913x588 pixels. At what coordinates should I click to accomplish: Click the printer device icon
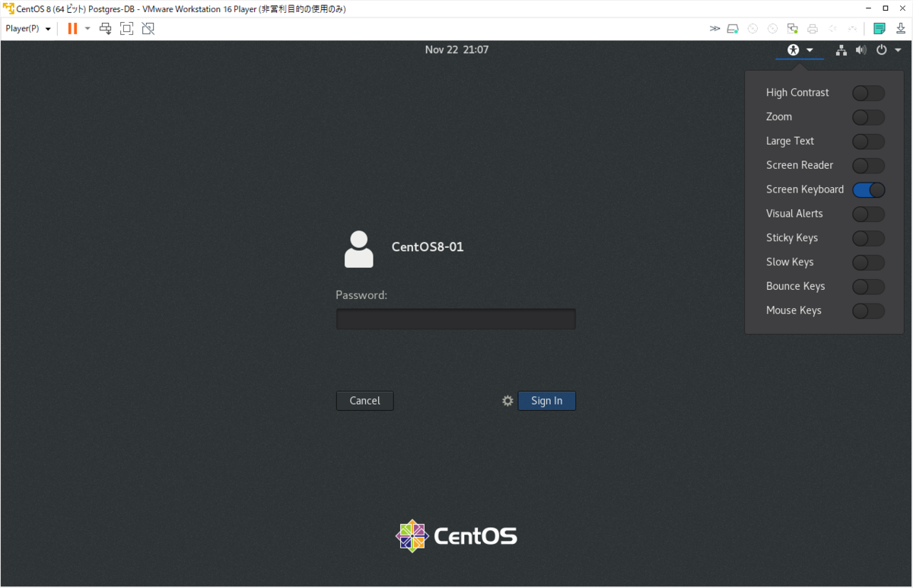[x=813, y=29]
